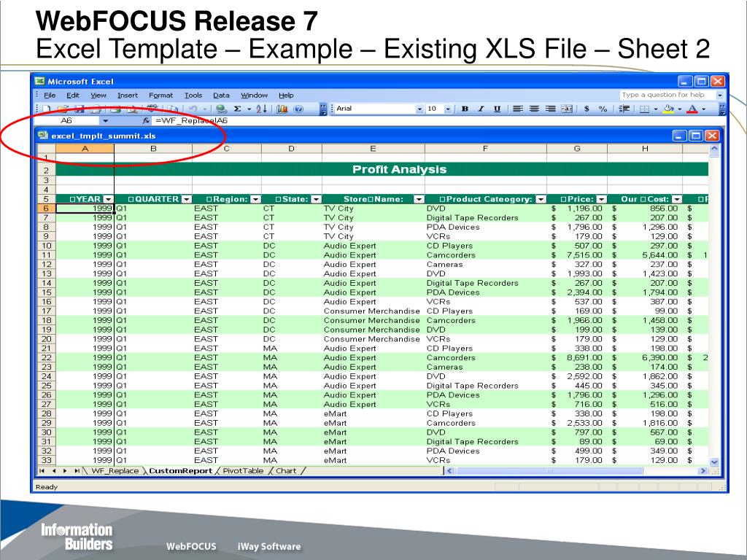This screenshot has height=560, width=747.
Task: Click the Font Color A icon
Action: (x=692, y=109)
